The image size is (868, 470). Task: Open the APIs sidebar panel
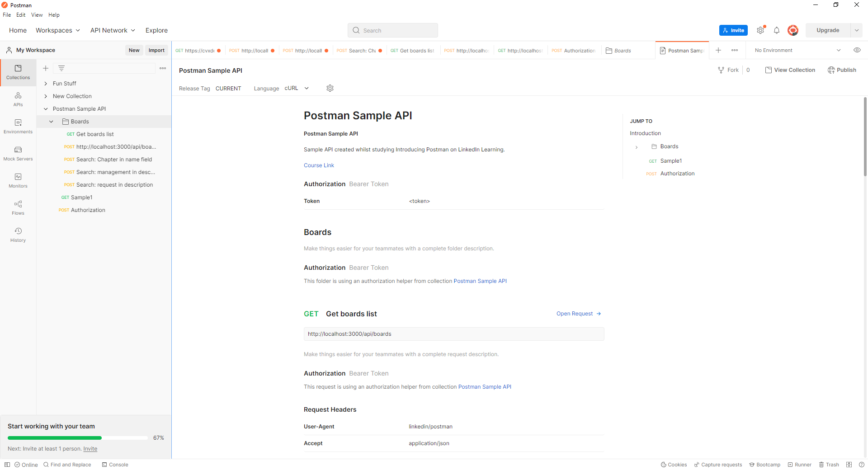tap(18, 99)
